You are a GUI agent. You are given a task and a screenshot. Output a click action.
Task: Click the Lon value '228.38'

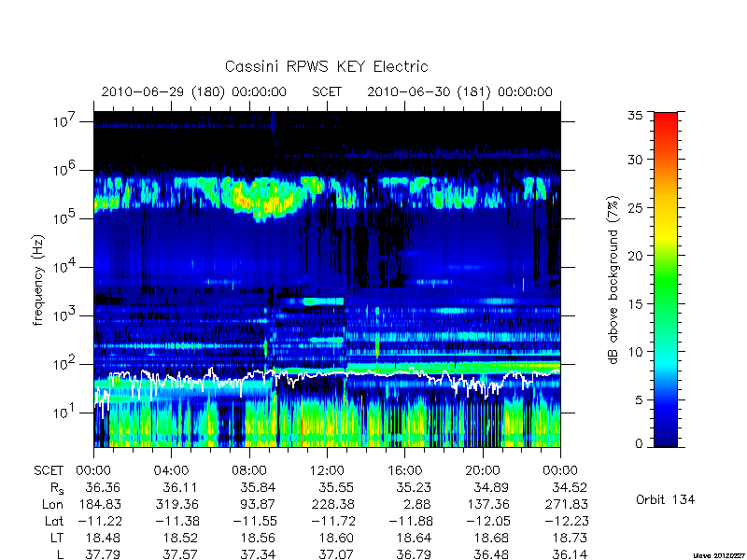[x=332, y=504]
